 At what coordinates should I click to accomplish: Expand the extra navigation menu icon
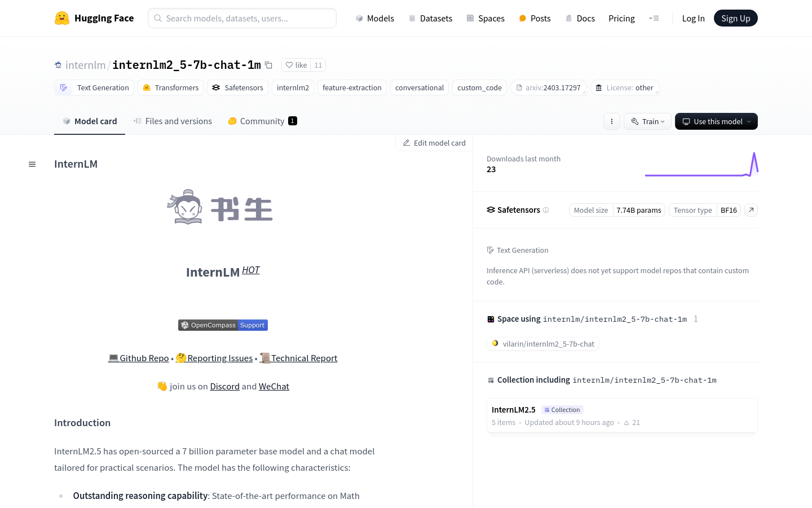click(x=654, y=18)
